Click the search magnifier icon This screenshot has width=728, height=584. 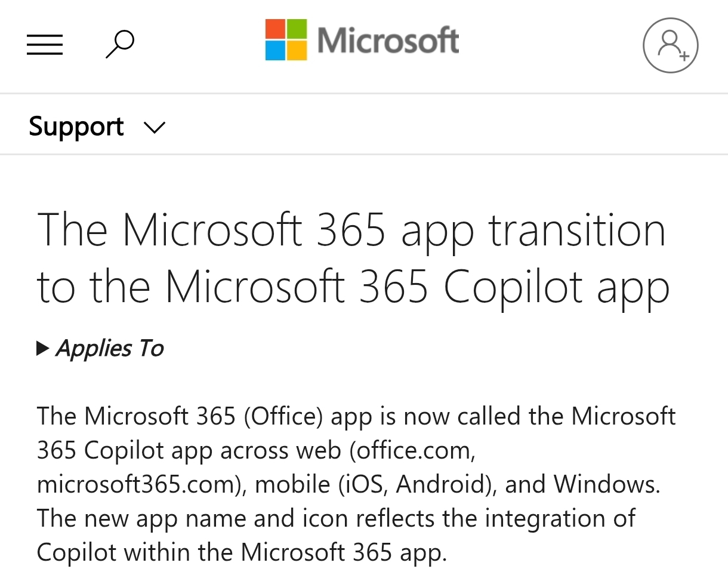120,44
